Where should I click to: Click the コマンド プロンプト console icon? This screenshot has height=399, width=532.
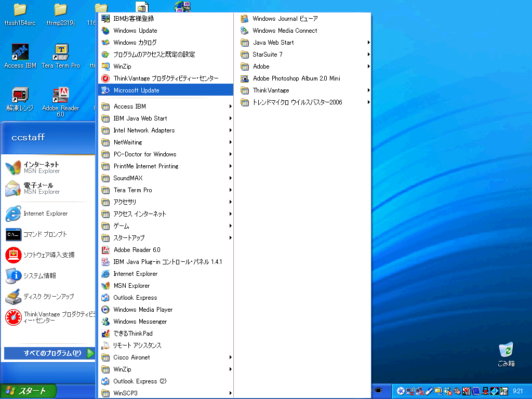tap(13, 234)
